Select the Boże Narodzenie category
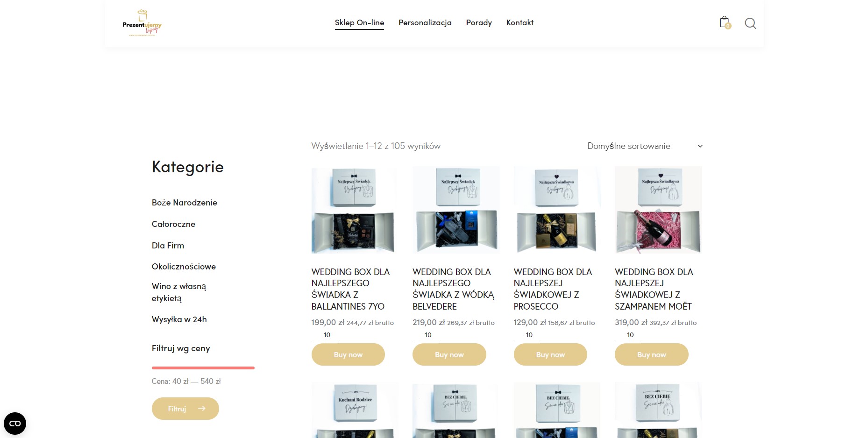Image resolution: width=868 pixels, height=438 pixels. [x=184, y=203]
